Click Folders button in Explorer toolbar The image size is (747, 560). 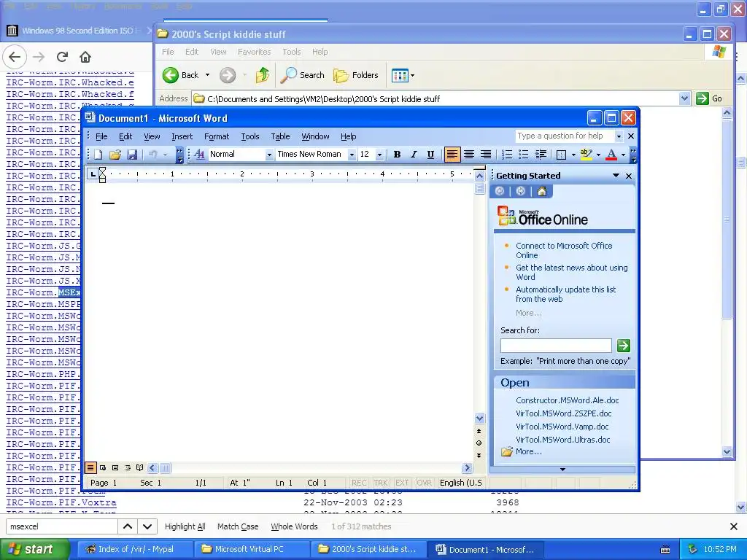[356, 75]
